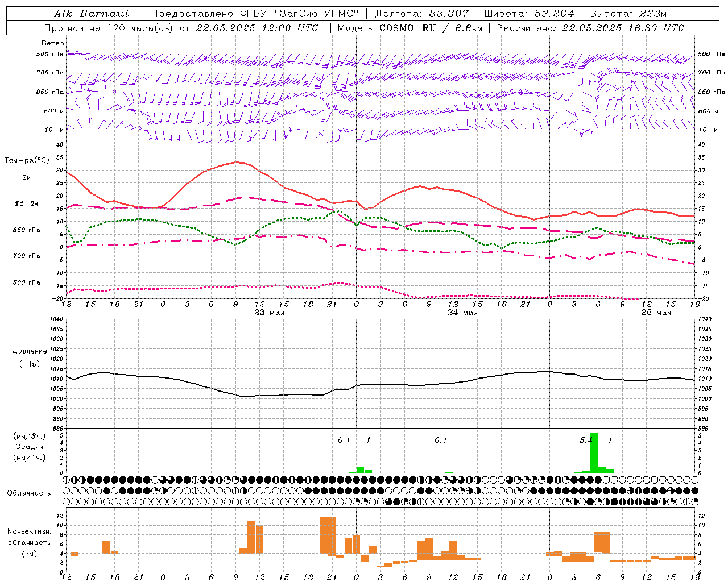This screenshot has height=582, width=728.
Task: Click the (мм/1ч.) precipitation unit label
Action: [x=30, y=458]
